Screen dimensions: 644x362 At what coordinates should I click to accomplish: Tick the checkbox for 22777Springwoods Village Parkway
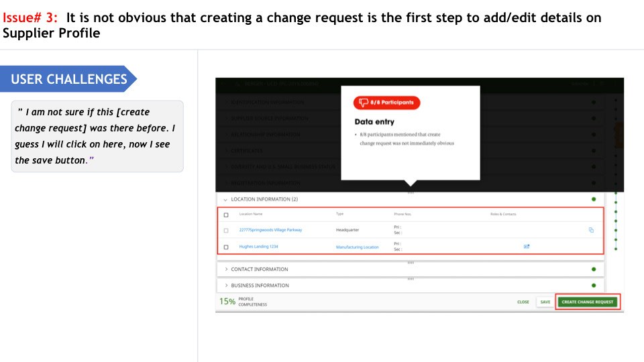(226, 230)
